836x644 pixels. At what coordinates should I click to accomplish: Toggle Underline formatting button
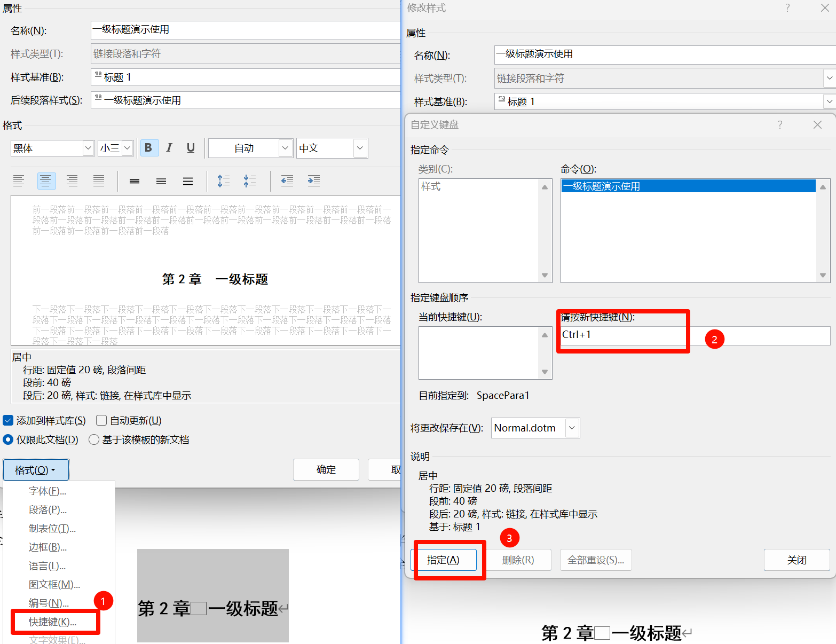191,148
